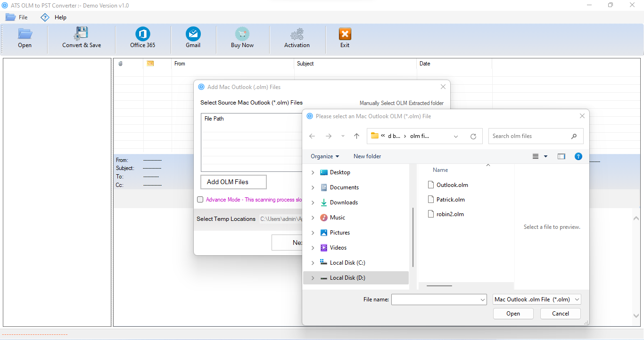Screen dimensions: 644x340
Task: Click the olm files breadcrumb segment
Action: pos(420,136)
